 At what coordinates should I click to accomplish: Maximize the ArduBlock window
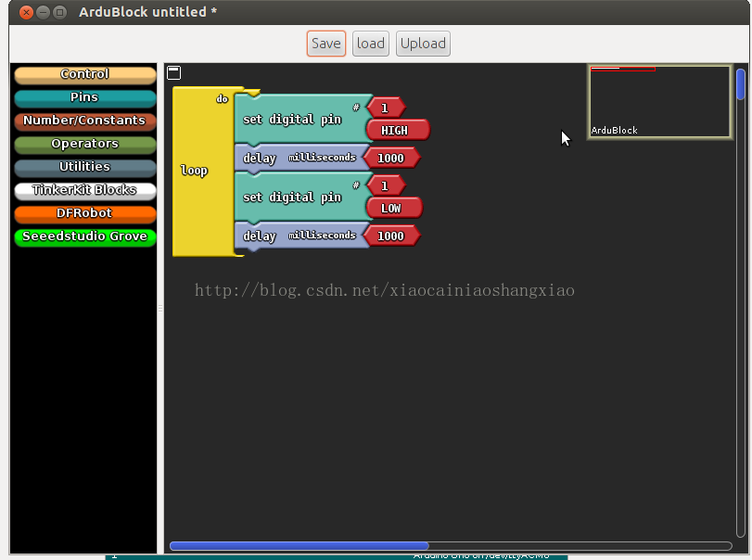(59, 12)
